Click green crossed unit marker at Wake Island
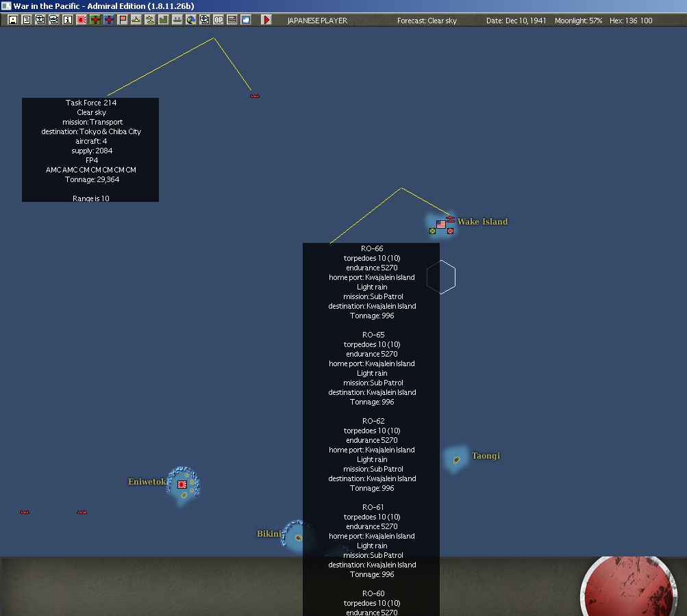Screen dimensions: 687x616 click(x=432, y=231)
